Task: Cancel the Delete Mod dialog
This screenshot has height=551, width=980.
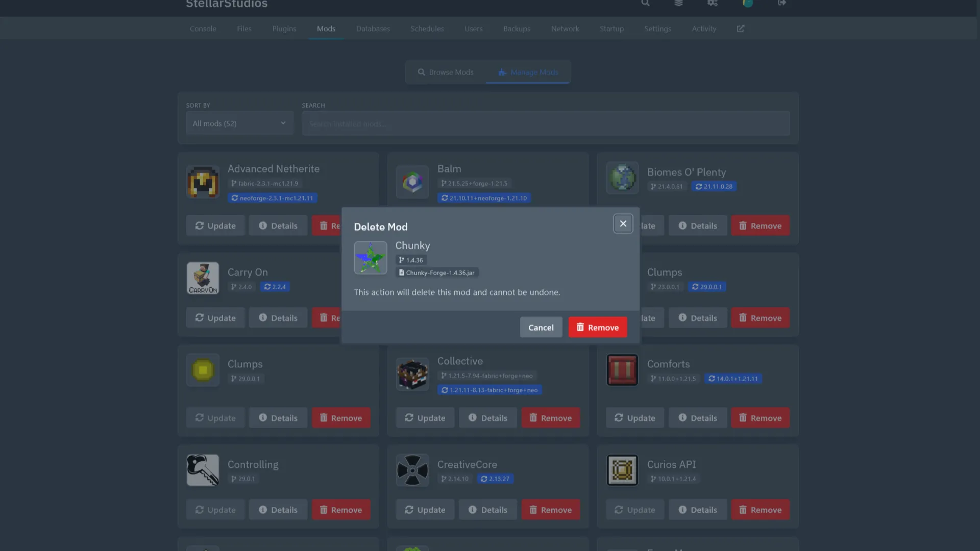Action: click(541, 328)
